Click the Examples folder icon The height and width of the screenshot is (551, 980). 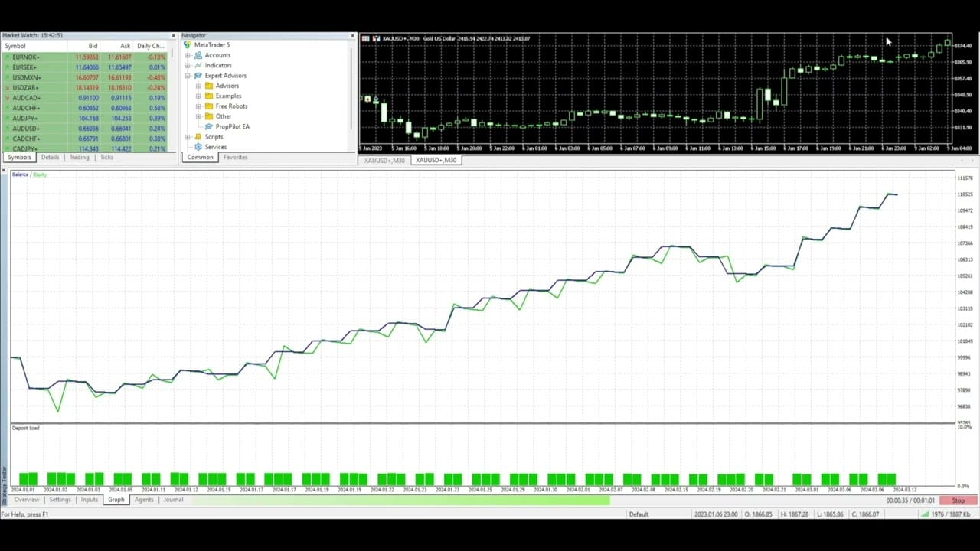coord(209,96)
